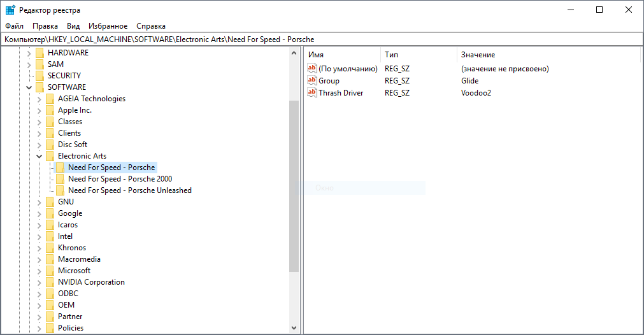Viewport: 644px width, 335px height.
Task: Select the Policies key label
Action: pyautogui.click(x=71, y=328)
